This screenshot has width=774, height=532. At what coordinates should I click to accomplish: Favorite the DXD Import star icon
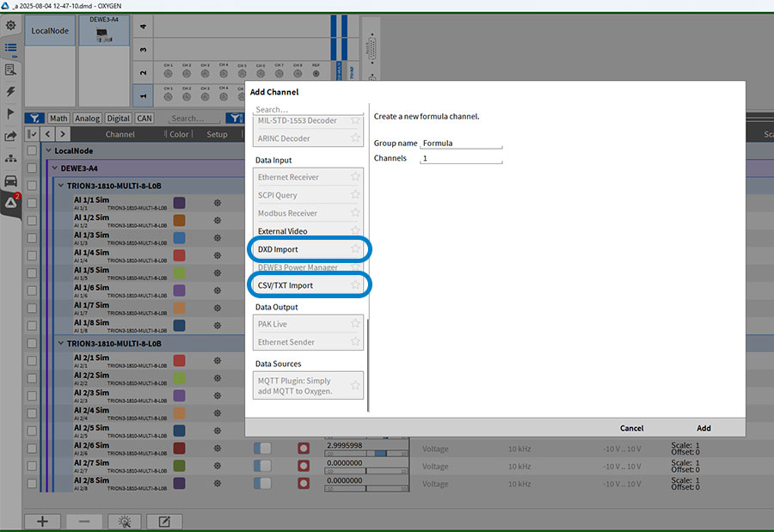355,249
